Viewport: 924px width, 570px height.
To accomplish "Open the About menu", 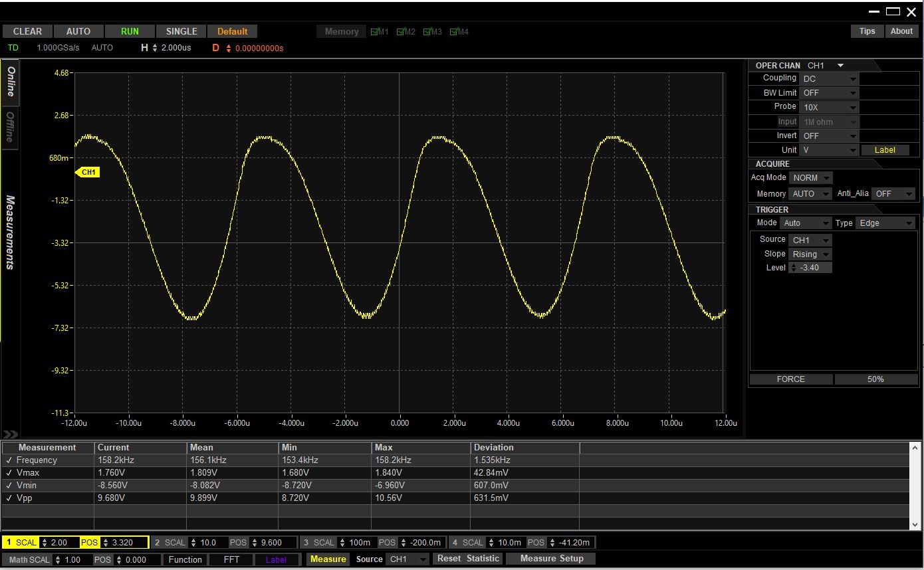I will [x=901, y=31].
